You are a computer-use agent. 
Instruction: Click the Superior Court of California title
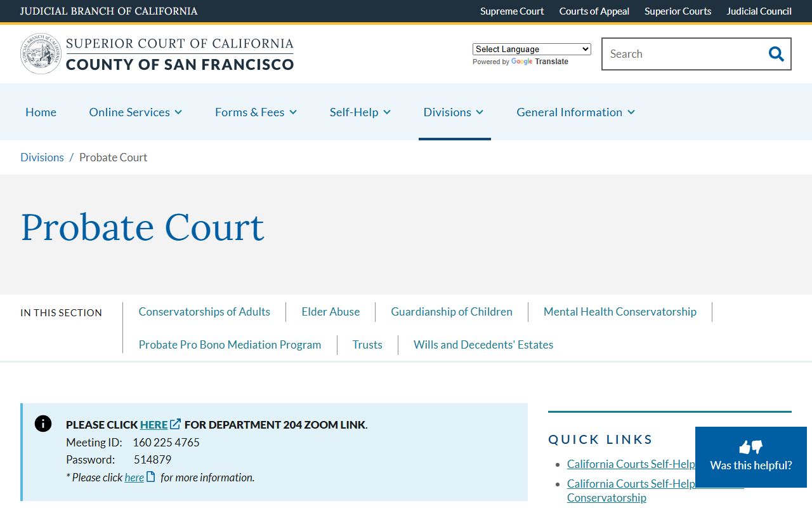[180, 54]
